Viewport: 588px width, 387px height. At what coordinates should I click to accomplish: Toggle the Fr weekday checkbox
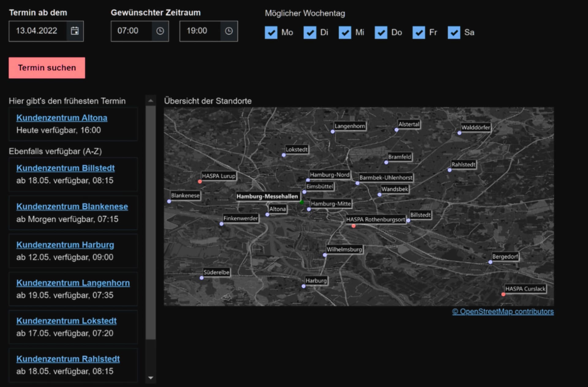point(419,32)
